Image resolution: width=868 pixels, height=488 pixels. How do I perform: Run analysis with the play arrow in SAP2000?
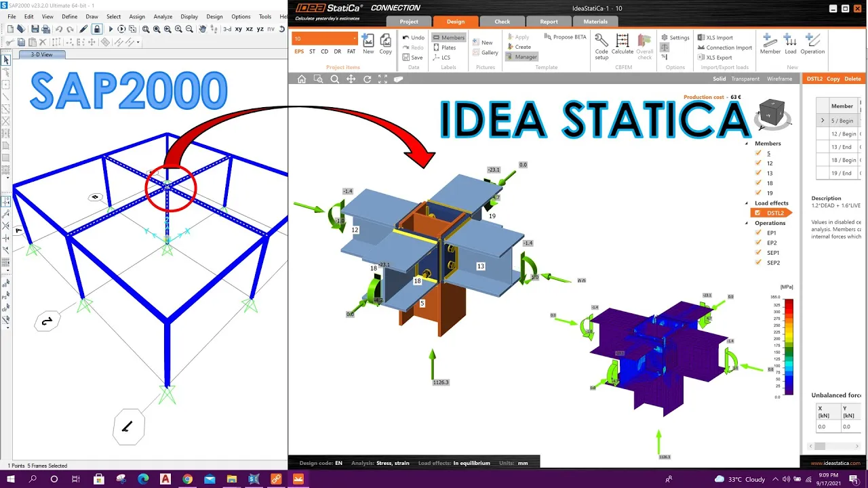tap(111, 29)
